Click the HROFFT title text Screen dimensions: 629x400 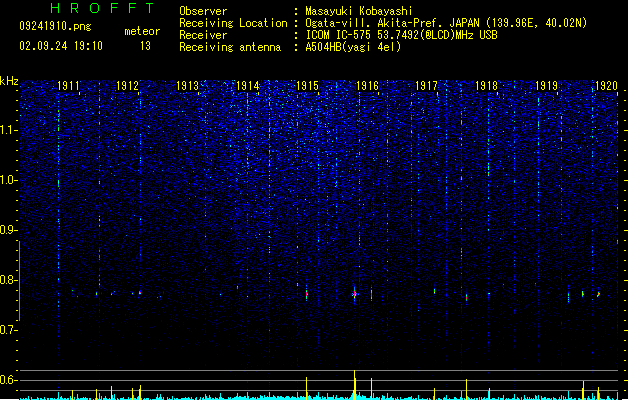102,8
